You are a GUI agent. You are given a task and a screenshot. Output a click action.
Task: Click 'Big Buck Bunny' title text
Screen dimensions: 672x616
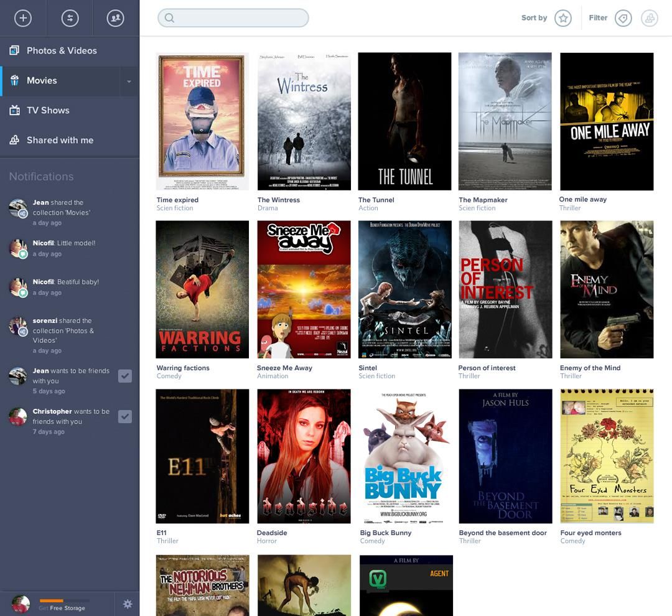[x=386, y=533]
